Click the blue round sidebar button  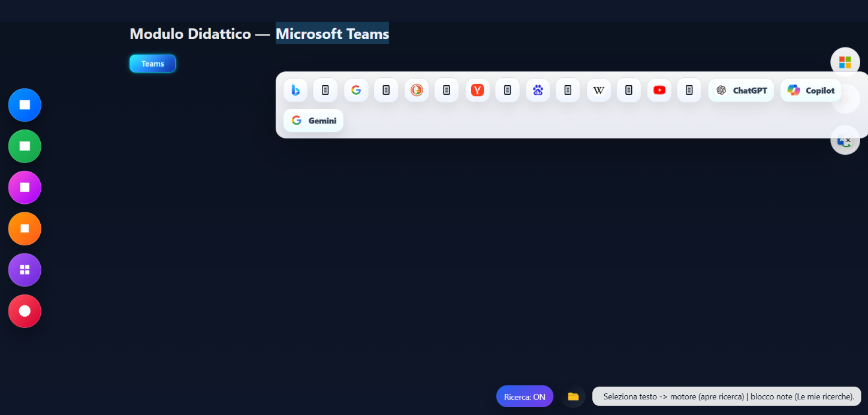pyautogui.click(x=25, y=105)
